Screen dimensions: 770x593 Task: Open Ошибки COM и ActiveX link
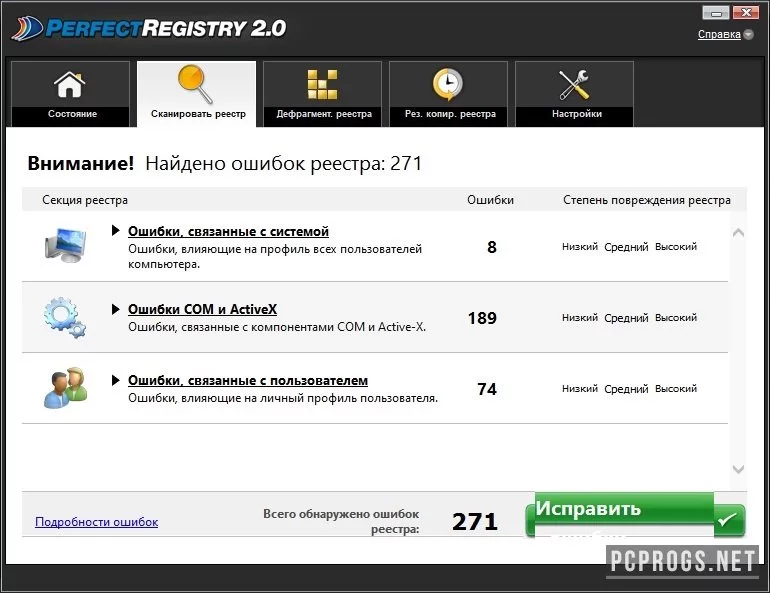tap(202, 309)
